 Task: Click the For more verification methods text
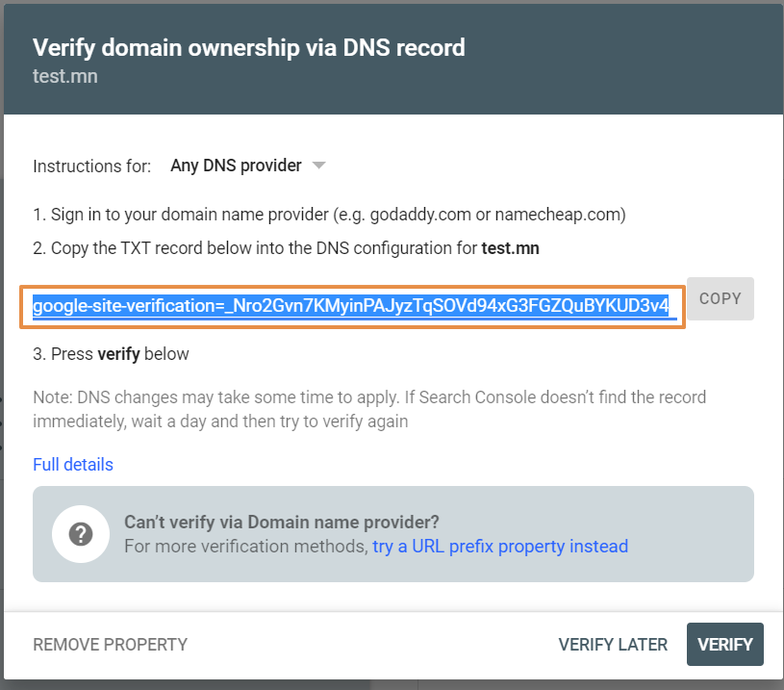[246, 547]
